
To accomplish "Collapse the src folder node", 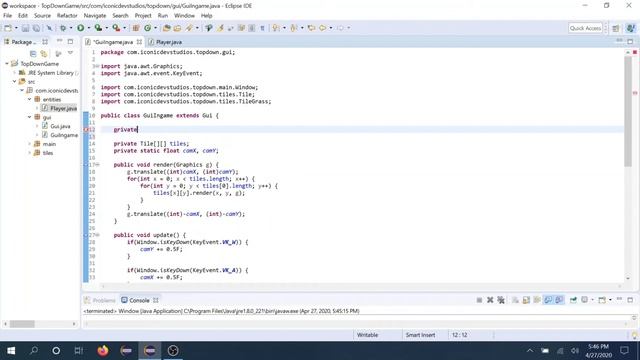I will tap(15, 82).
